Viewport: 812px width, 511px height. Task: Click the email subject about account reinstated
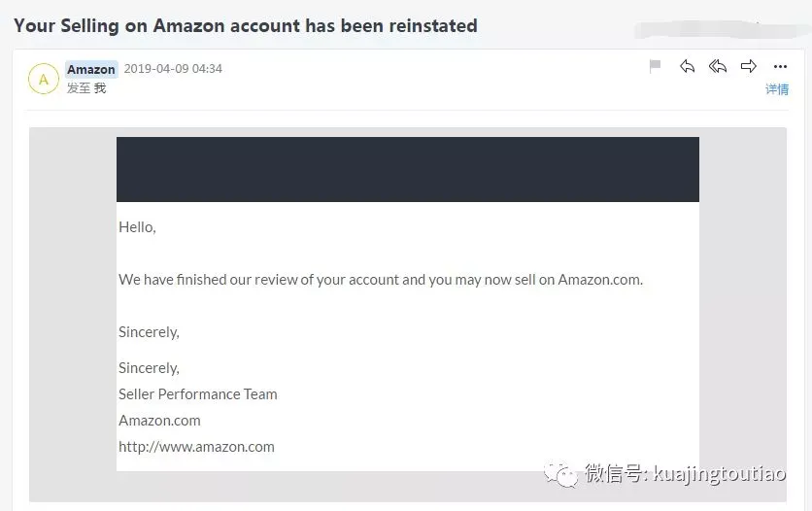[246, 26]
